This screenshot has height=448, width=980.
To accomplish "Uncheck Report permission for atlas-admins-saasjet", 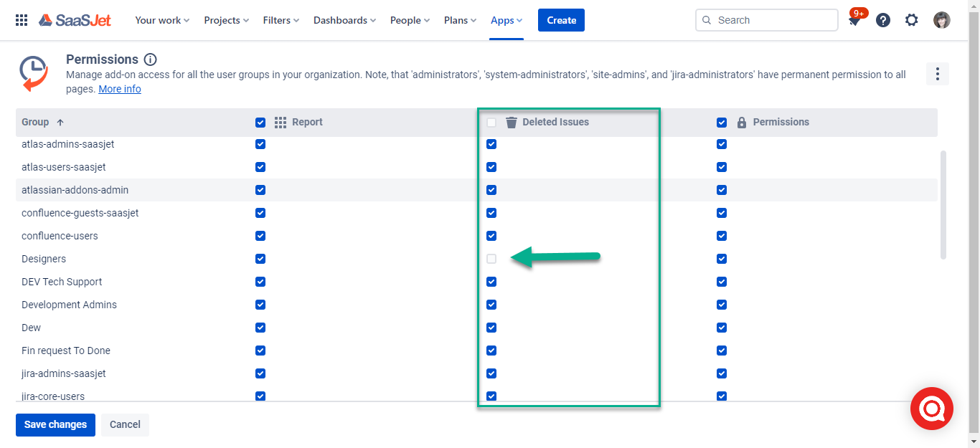I will click(x=260, y=144).
